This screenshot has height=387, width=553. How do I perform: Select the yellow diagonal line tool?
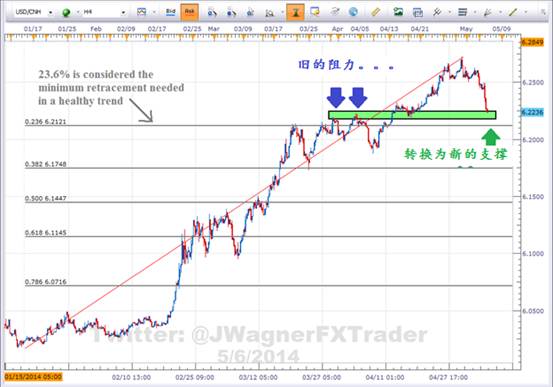[513, 12]
